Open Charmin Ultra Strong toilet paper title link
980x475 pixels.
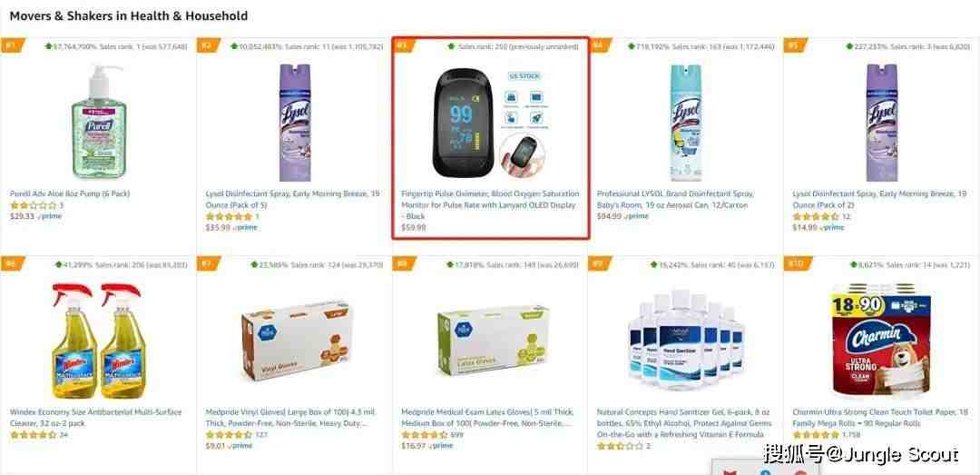(x=880, y=418)
